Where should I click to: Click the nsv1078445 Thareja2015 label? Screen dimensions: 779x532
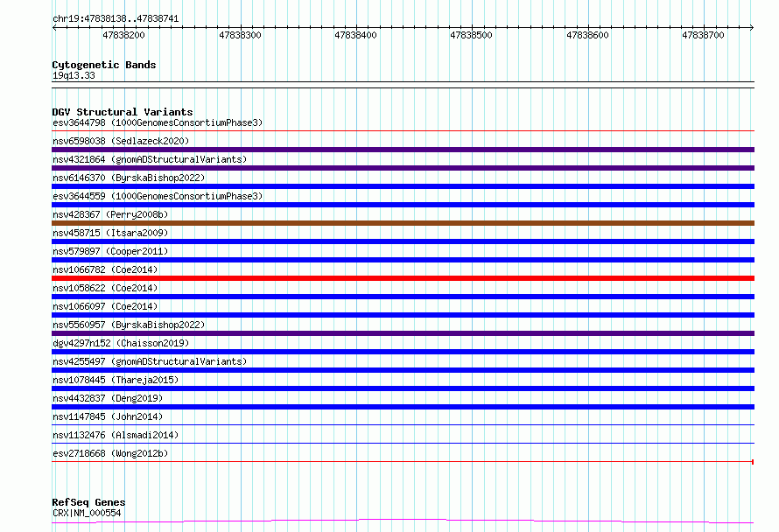click(116, 380)
